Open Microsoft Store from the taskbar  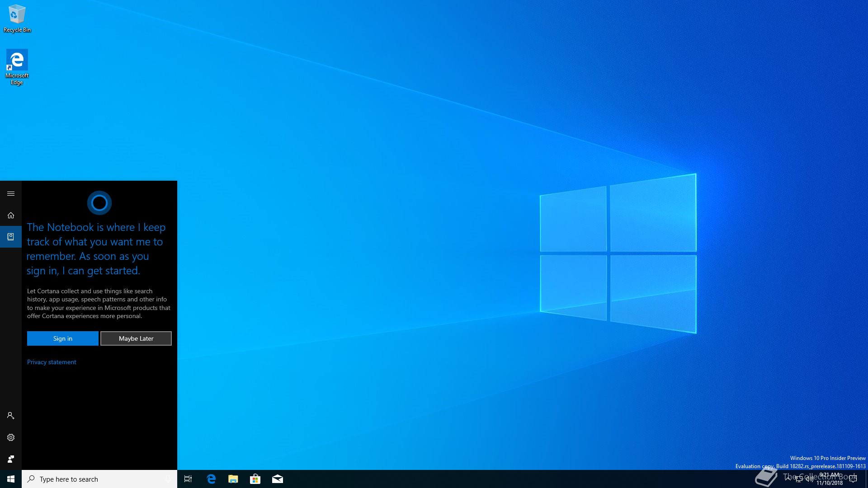click(x=255, y=479)
